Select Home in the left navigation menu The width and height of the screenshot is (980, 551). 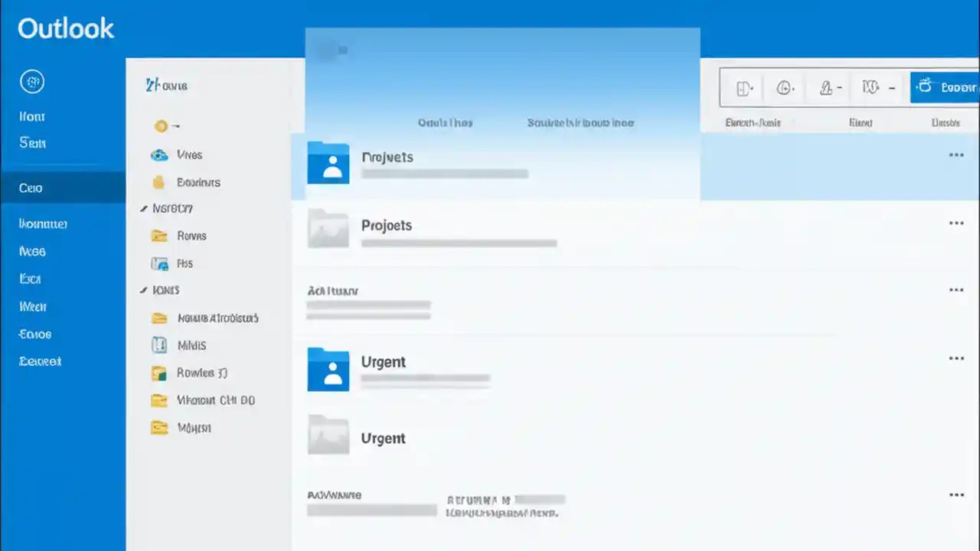click(x=31, y=116)
